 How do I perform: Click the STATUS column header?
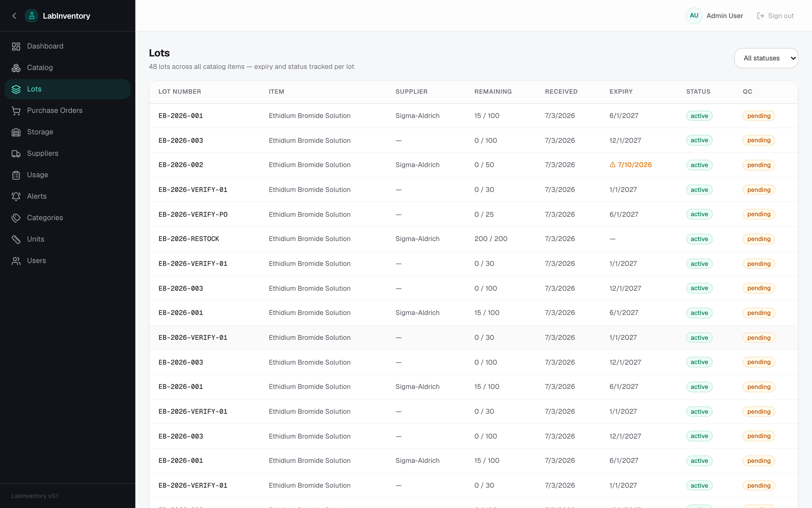click(698, 92)
